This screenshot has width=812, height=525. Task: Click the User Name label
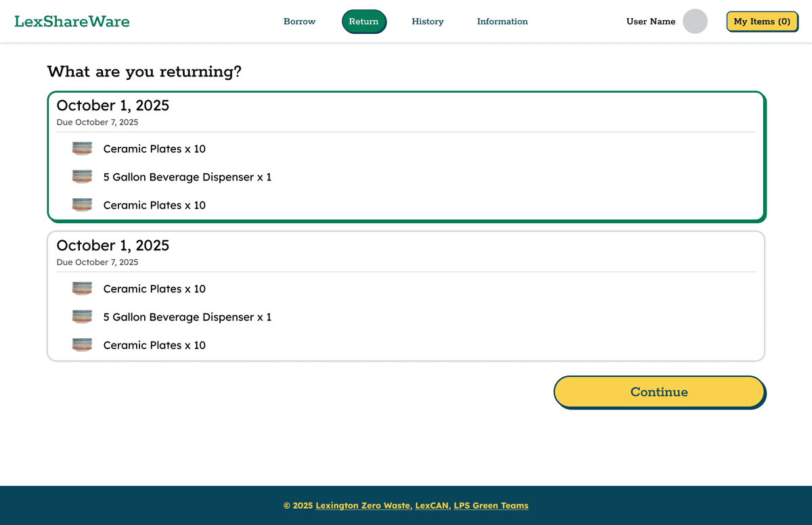click(650, 22)
